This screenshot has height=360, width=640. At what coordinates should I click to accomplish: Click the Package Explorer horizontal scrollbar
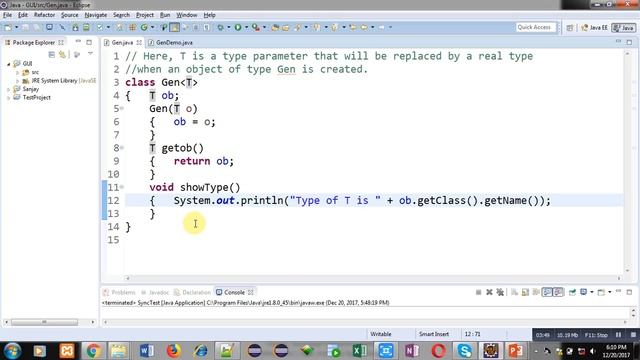point(49,322)
